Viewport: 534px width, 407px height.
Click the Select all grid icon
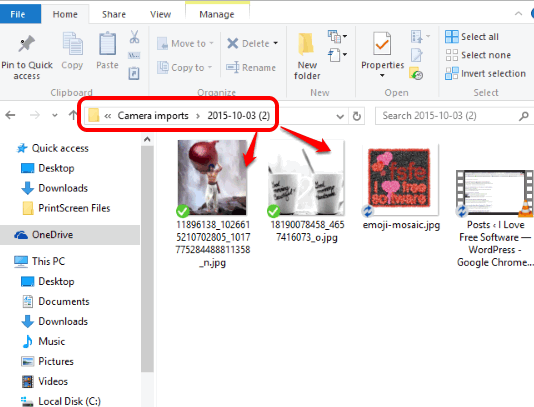tap(452, 36)
